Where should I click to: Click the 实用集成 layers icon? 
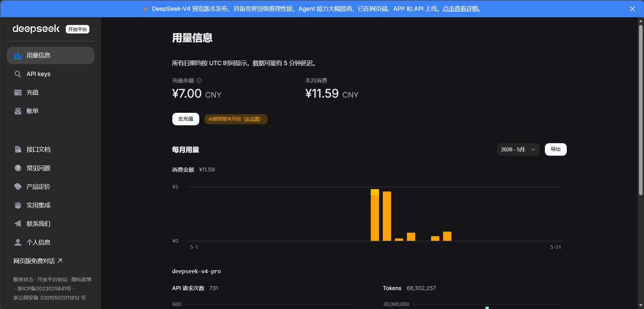point(18,205)
